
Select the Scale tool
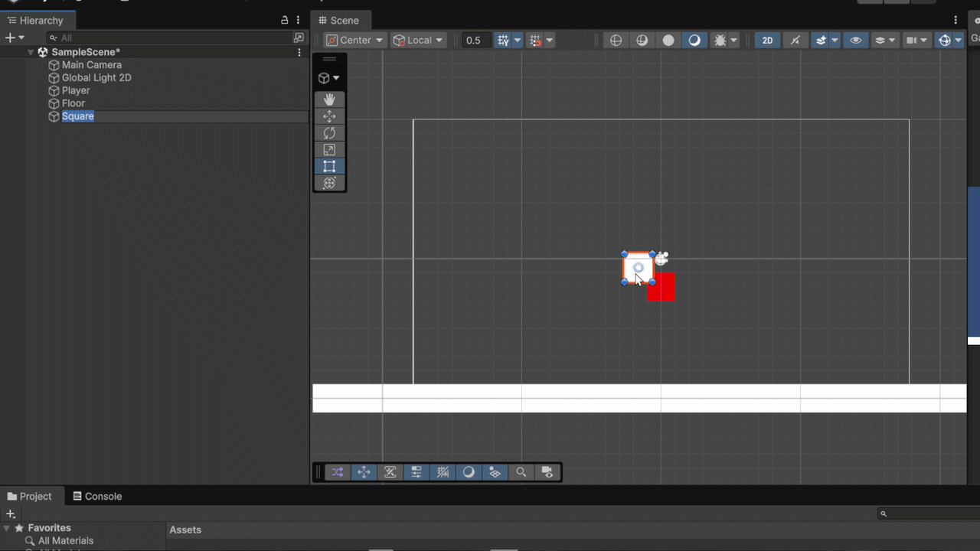329,149
